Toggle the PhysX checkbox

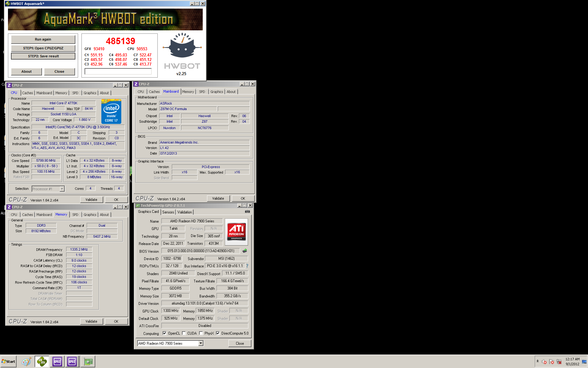click(201, 333)
